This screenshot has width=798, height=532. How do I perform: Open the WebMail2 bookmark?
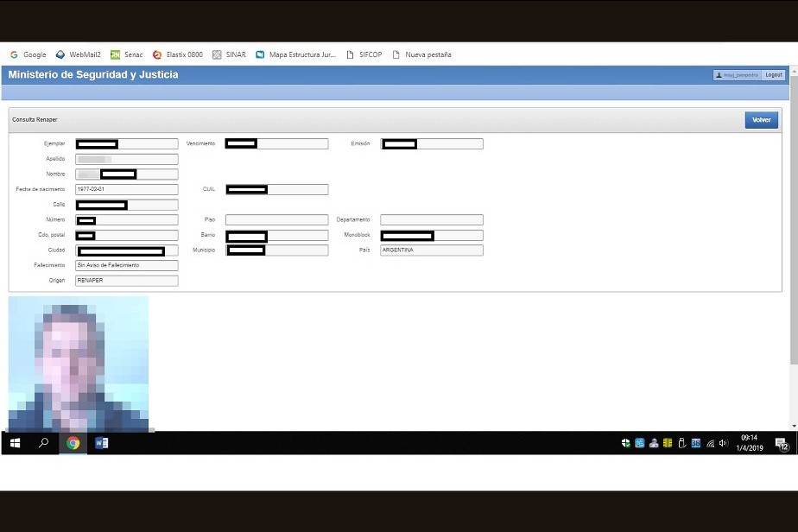(x=79, y=54)
